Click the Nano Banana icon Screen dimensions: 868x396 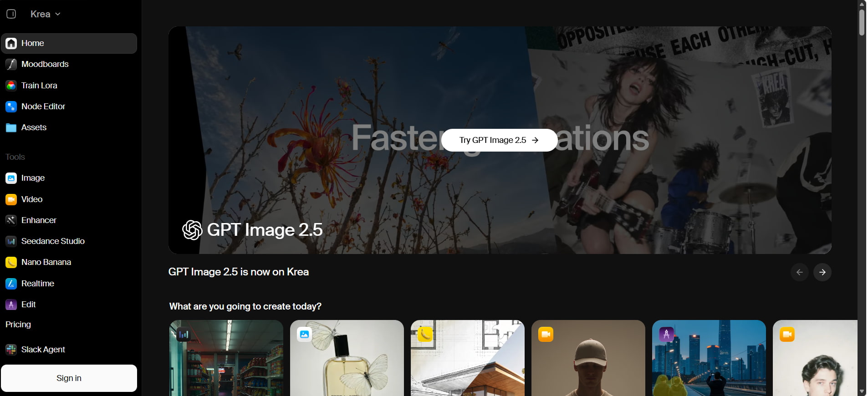[x=11, y=262]
